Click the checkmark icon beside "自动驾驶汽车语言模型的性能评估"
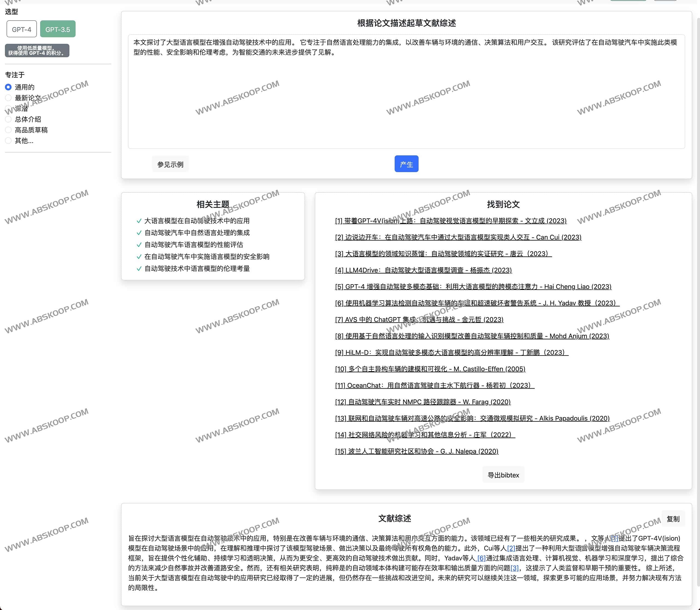The image size is (700, 610). click(x=139, y=244)
